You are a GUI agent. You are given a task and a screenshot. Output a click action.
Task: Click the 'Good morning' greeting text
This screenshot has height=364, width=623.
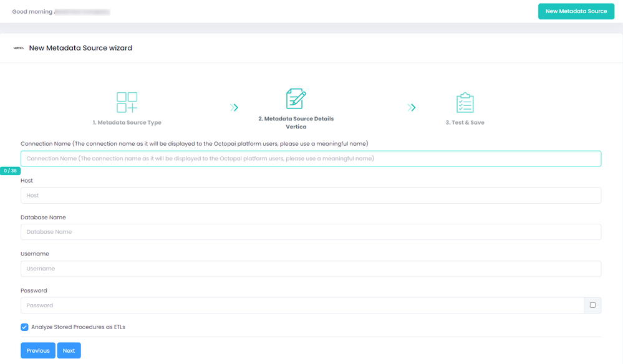[x=32, y=12]
